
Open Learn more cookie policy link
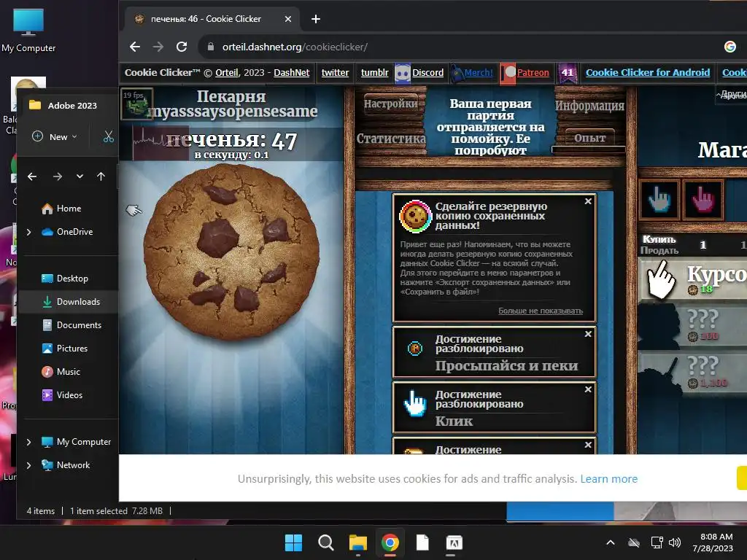click(x=608, y=478)
